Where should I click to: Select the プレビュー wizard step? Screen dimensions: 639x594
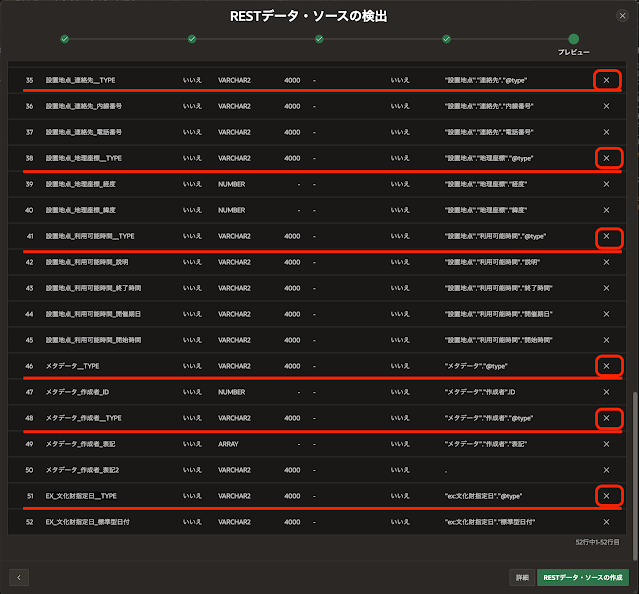pyautogui.click(x=574, y=39)
